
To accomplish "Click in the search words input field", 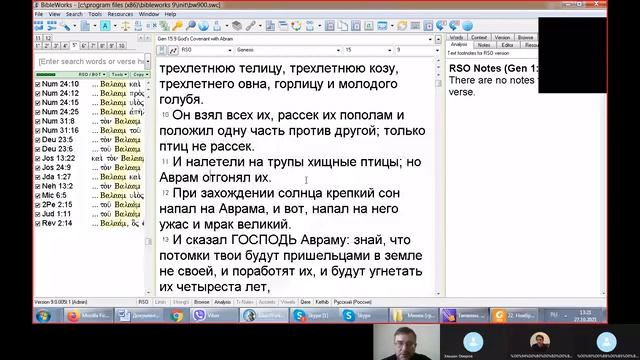I will (91, 62).
